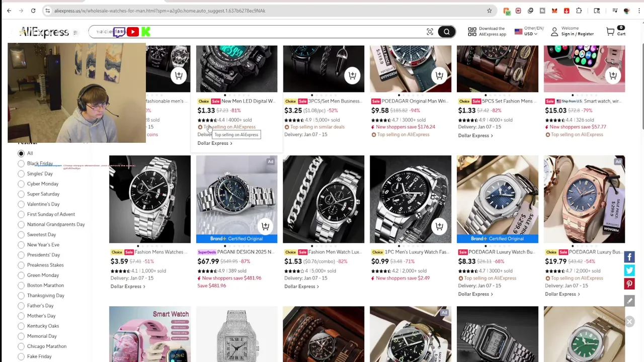Image resolution: width=644 pixels, height=362 pixels.
Task: Select the Cyber Monday radio option
Action: (21, 184)
